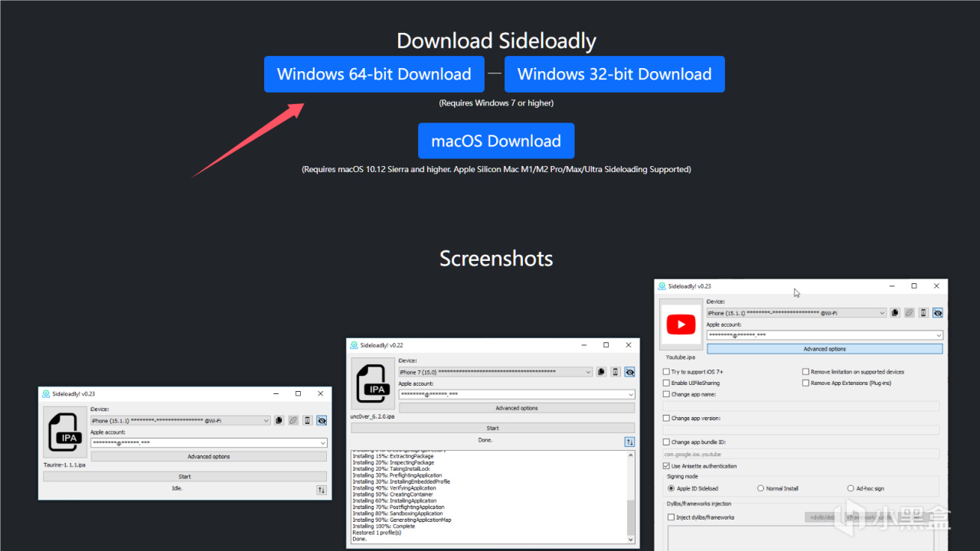This screenshot has width=980, height=551.
Task: Copy device ID icon in Youtube window
Action: pyautogui.click(x=894, y=313)
